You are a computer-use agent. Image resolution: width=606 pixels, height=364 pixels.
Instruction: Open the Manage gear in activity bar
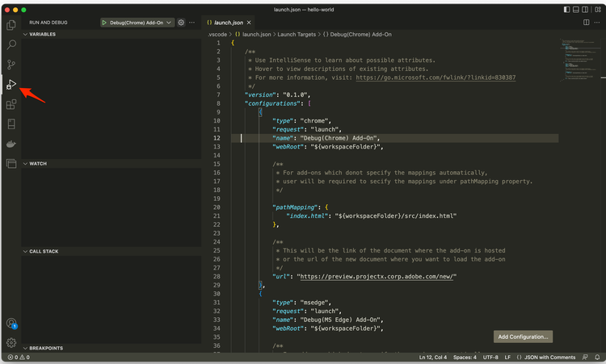click(x=11, y=343)
